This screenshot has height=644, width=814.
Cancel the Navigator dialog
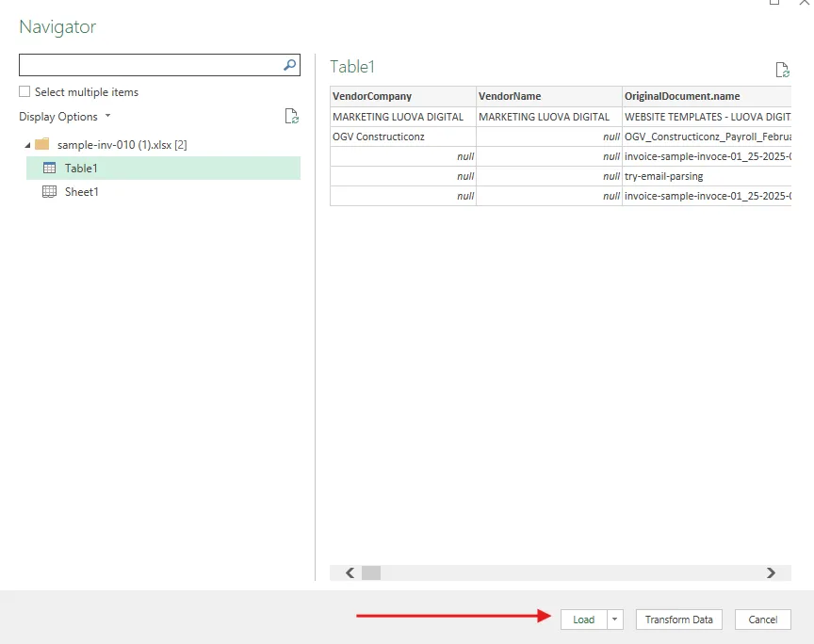pyautogui.click(x=763, y=620)
